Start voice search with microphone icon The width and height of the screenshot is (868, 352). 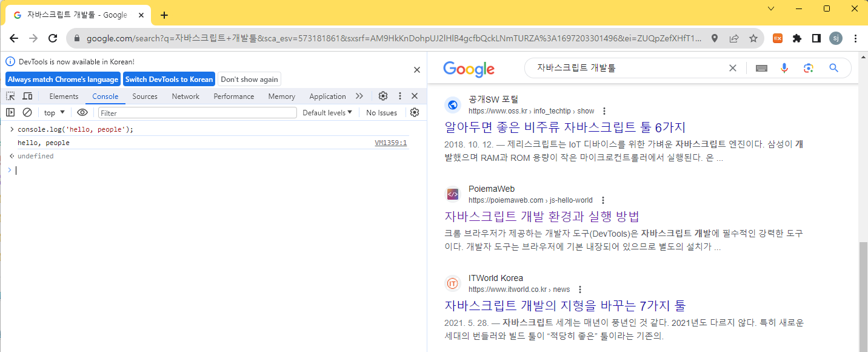[x=784, y=68]
